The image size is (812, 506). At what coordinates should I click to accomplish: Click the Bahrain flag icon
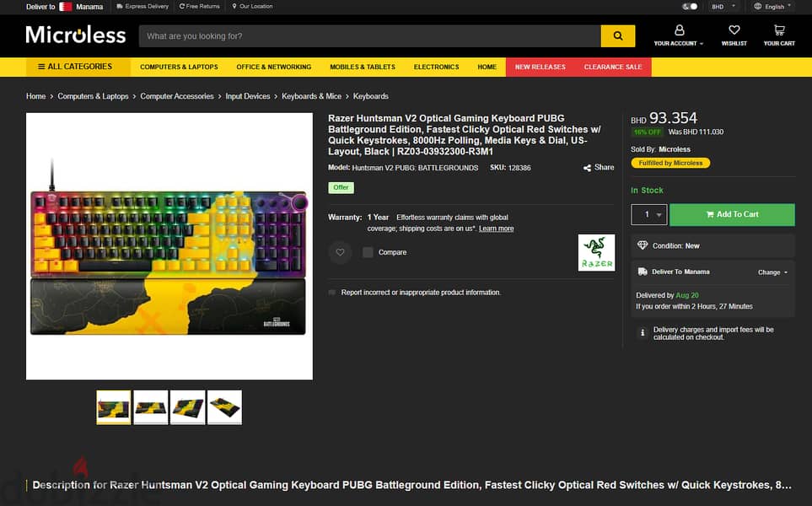(66, 7)
